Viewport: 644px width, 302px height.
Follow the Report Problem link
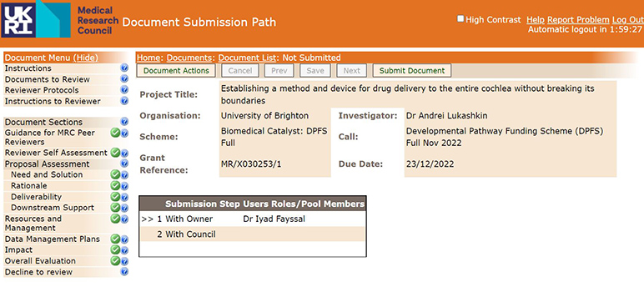(578, 20)
